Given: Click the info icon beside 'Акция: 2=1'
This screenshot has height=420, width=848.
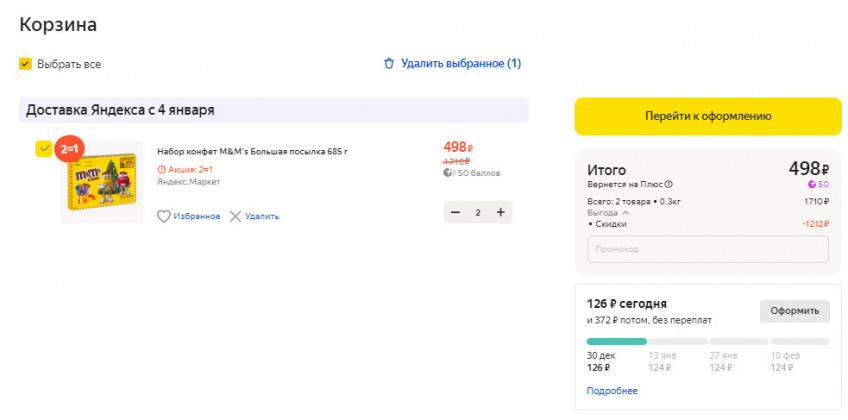Looking at the screenshot, I should pyautogui.click(x=161, y=169).
